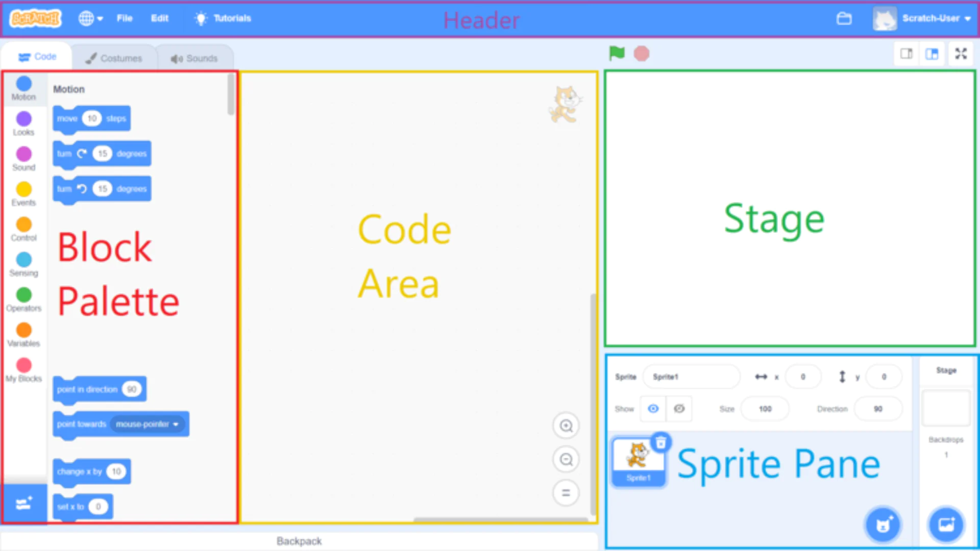
Task: Open the File menu
Action: [x=125, y=18]
